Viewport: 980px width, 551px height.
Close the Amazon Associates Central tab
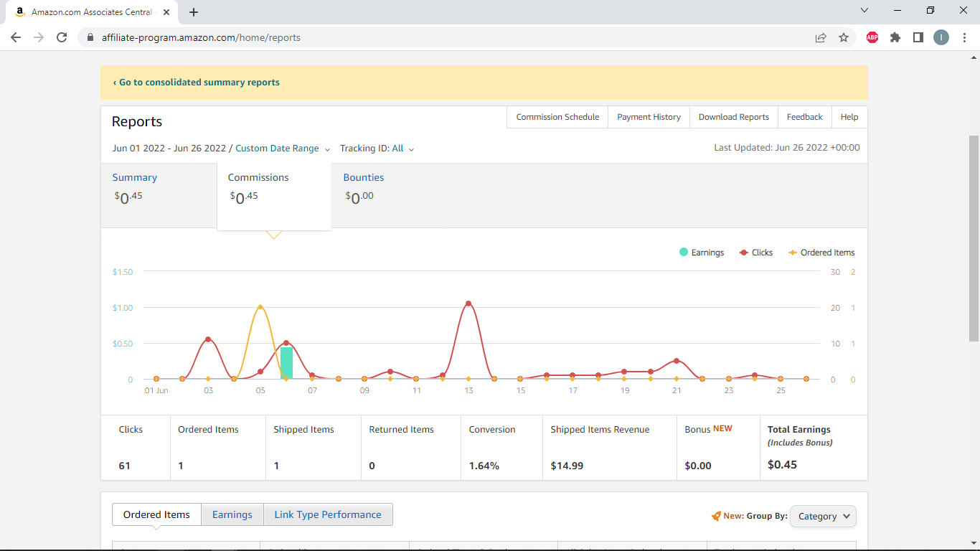pos(167,12)
